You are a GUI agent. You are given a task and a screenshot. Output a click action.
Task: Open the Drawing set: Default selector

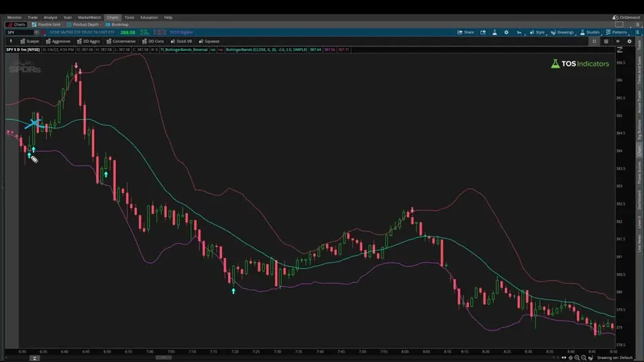click(x=614, y=358)
